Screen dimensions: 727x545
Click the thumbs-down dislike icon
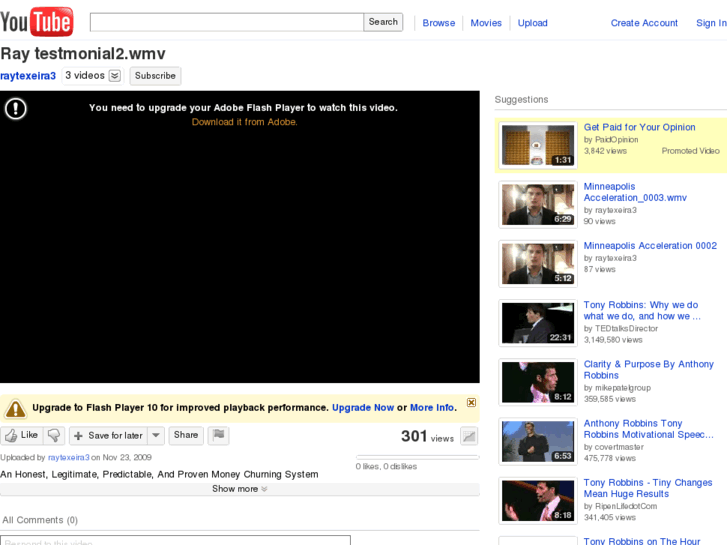54,435
